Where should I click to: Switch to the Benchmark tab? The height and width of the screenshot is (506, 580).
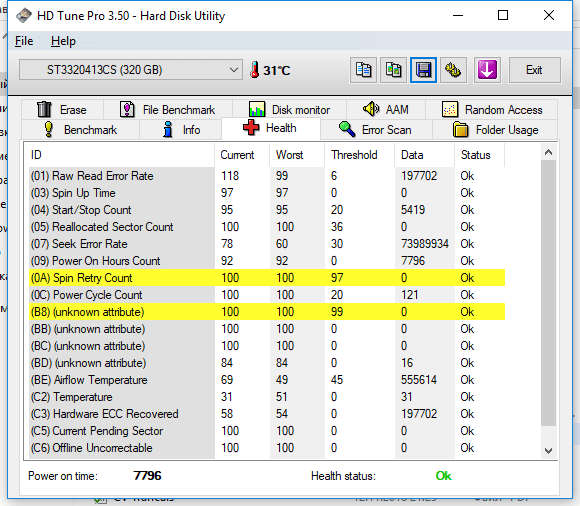click(80, 130)
